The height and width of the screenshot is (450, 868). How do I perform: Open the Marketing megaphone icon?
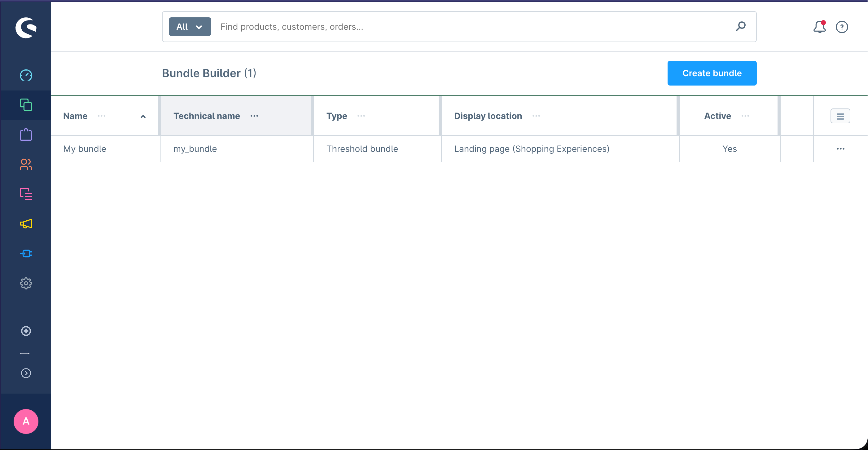[x=26, y=224]
